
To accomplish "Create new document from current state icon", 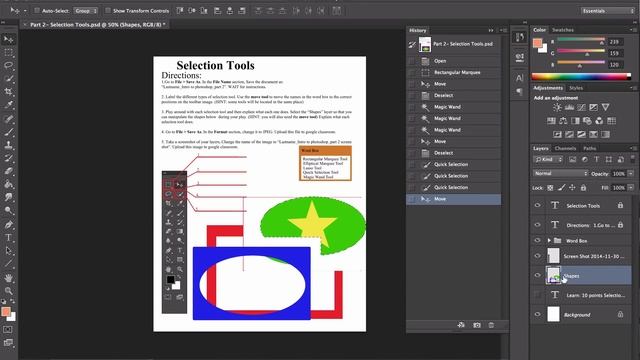I will click(461, 325).
